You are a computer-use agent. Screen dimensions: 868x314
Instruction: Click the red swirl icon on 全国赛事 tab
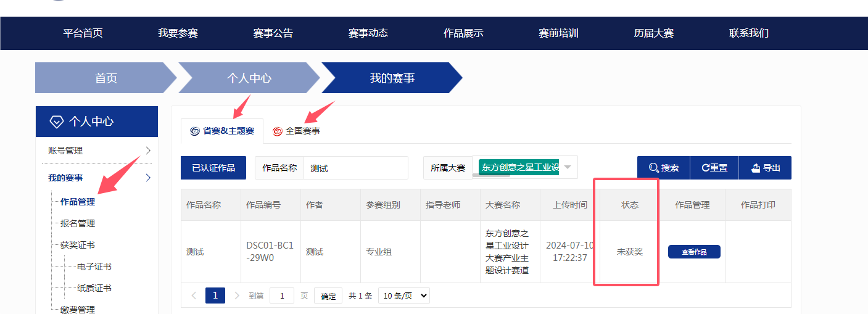pos(278,131)
